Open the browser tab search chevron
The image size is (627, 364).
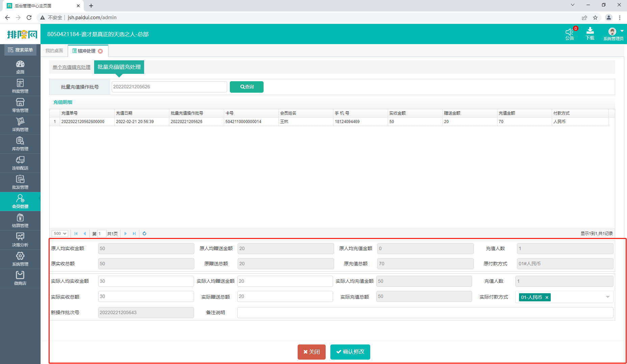[573, 5]
